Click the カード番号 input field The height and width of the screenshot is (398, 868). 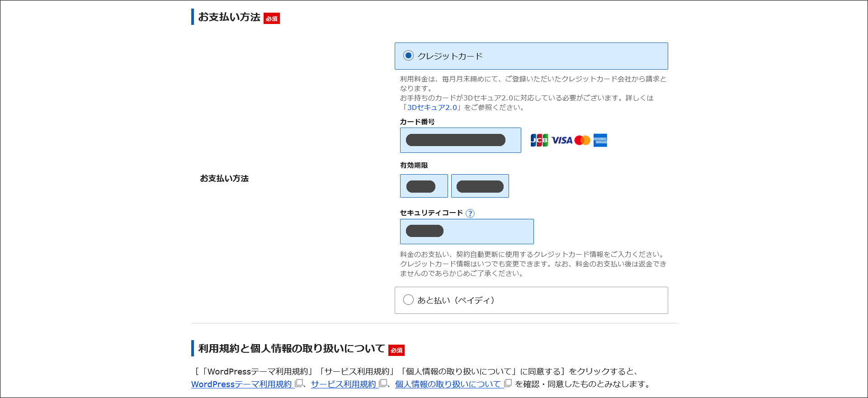[460, 140]
